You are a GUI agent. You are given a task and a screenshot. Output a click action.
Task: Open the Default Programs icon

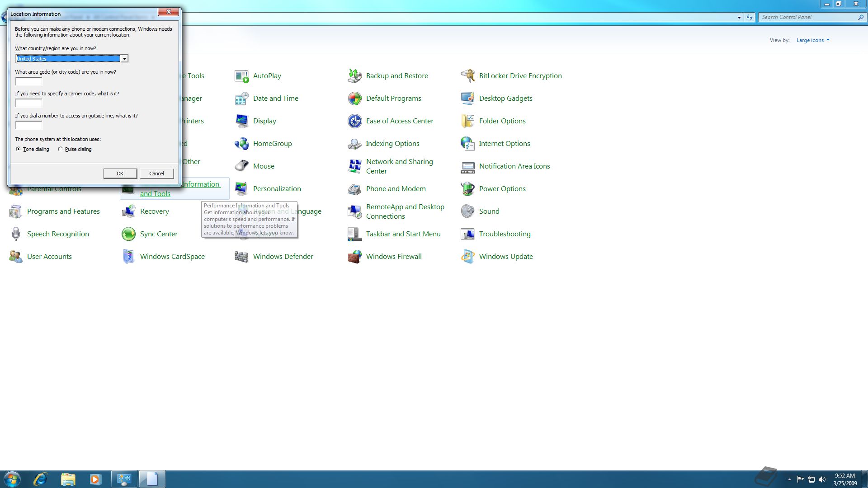pos(354,99)
